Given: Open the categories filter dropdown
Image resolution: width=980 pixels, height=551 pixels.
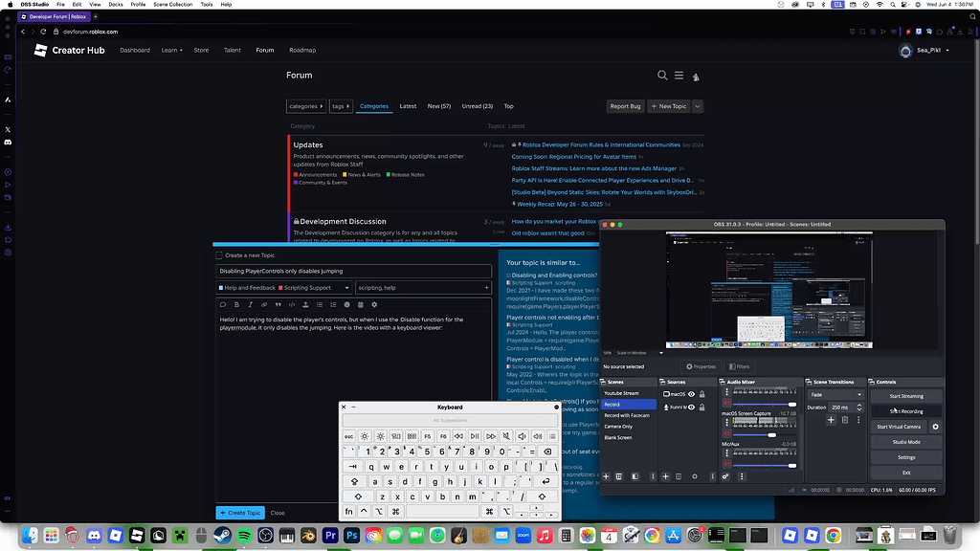Looking at the screenshot, I should [x=306, y=106].
